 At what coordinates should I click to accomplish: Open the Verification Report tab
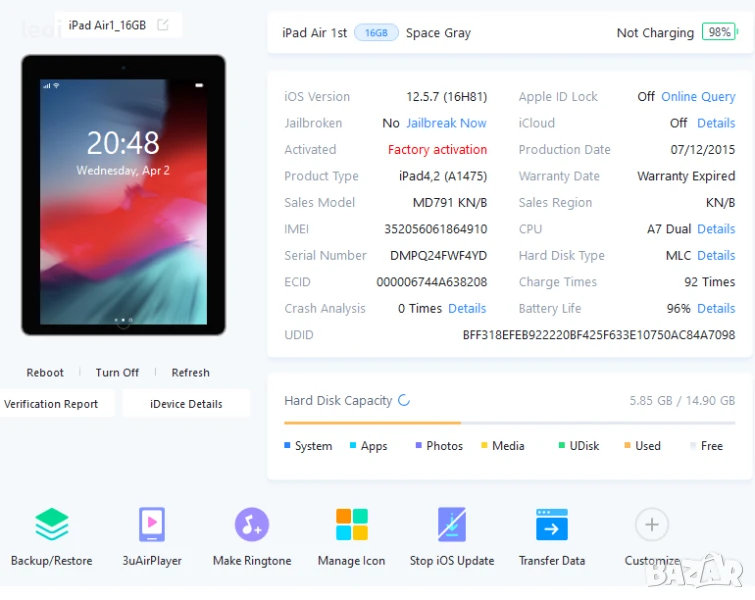(x=51, y=404)
